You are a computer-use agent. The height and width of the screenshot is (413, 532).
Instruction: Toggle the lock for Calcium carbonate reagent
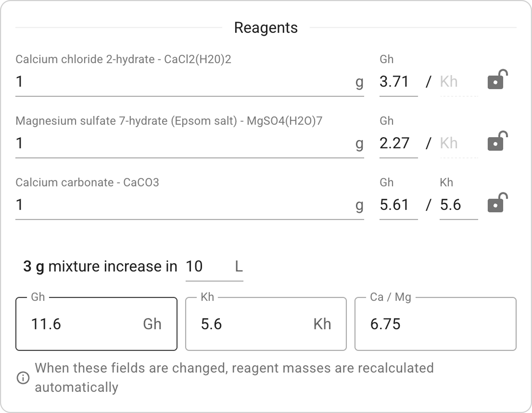(x=497, y=203)
